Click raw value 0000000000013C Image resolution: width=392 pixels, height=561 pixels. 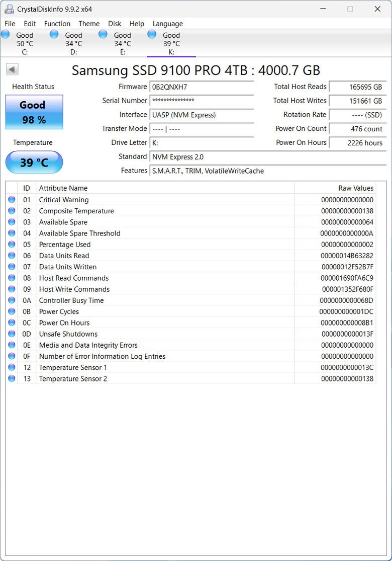347,367
